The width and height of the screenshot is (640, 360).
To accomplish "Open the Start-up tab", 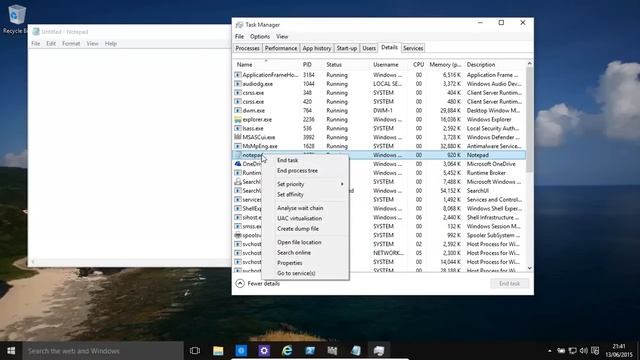I will pos(347,48).
